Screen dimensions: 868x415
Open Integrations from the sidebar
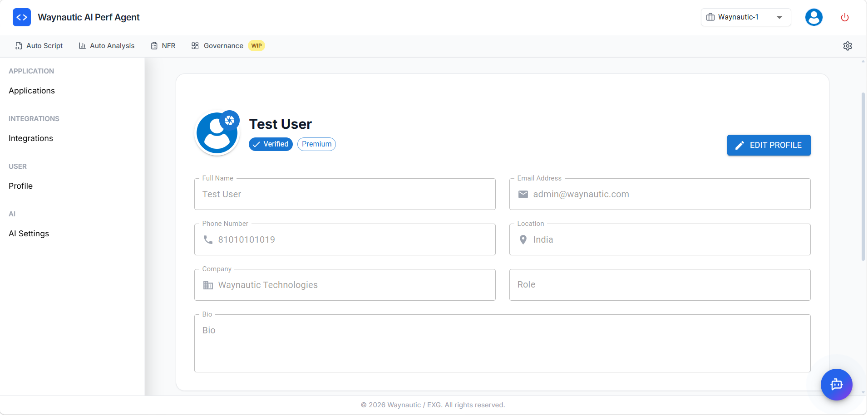click(30, 138)
